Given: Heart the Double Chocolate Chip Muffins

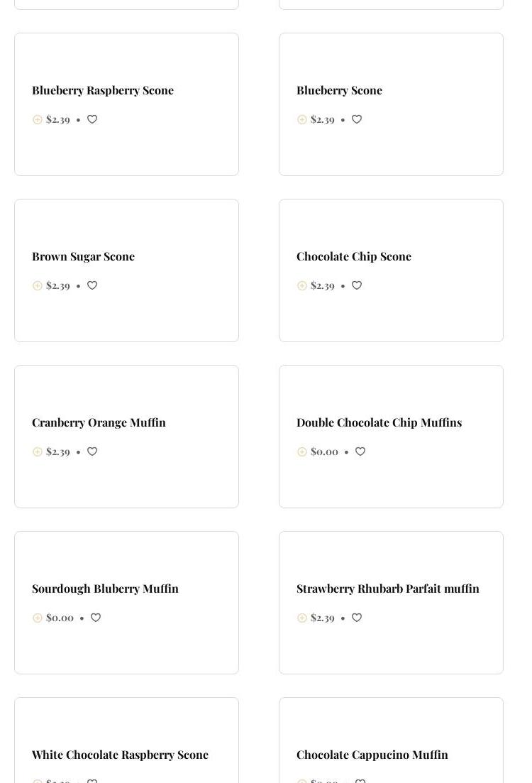Looking at the screenshot, I should (360, 451).
